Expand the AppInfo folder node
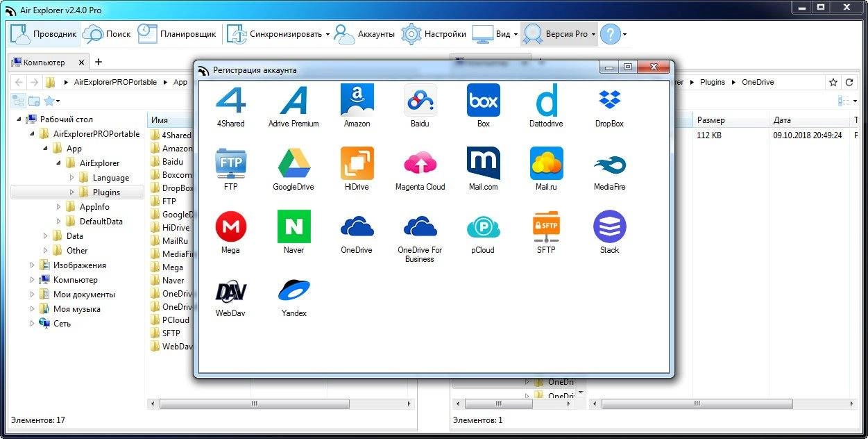Screen dimensions: 868x439 pos(59,207)
